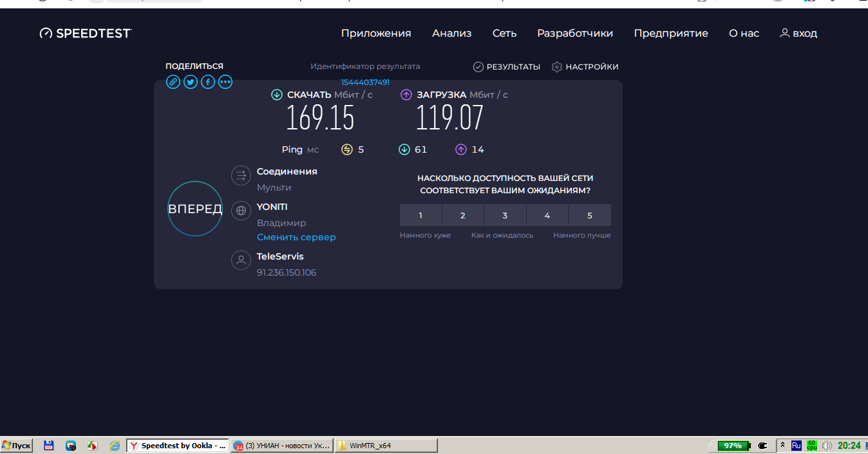Click the Speedtest logo
Image resolution: width=868 pixels, height=454 pixels.
[x=86, y=33]
